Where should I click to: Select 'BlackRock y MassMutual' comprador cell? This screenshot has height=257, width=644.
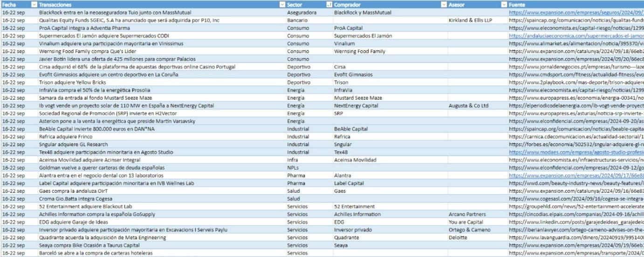pos(391,13)
